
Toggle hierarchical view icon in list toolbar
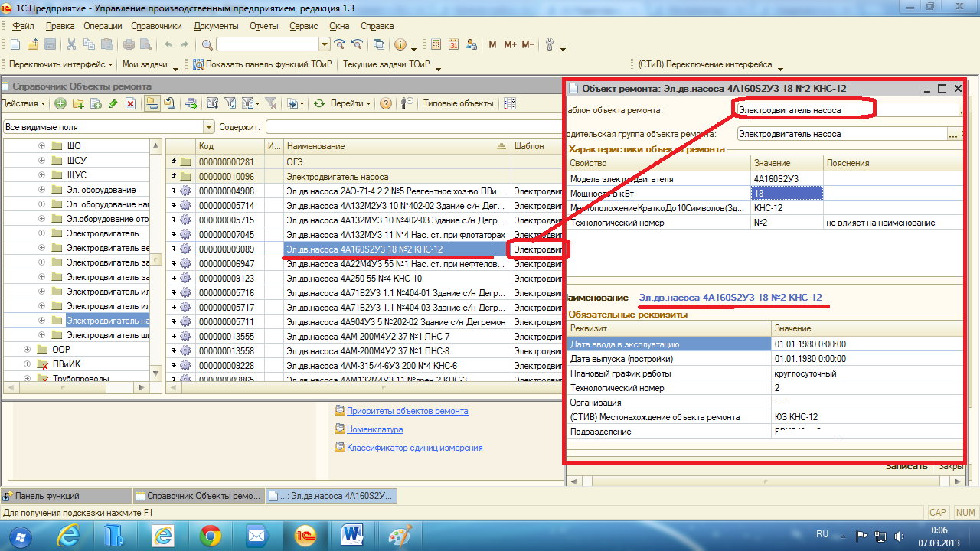pos(151,103)
